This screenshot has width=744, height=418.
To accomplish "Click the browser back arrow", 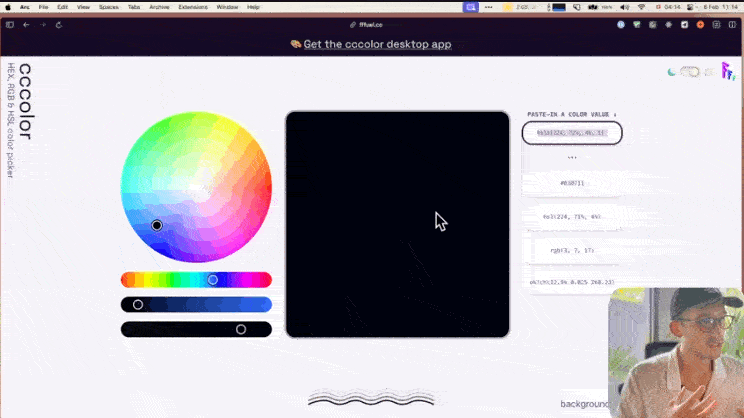I will pyautogui.click(x=26, y=24).
